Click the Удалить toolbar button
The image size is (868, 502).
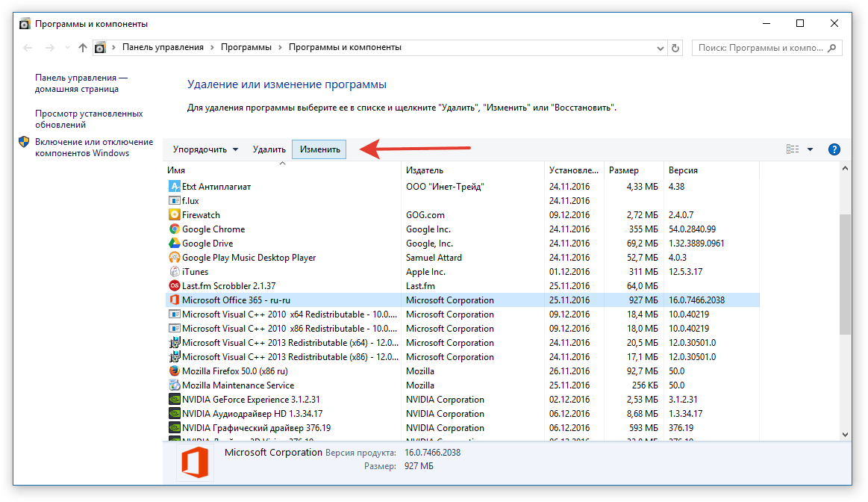tap(269, 149)
